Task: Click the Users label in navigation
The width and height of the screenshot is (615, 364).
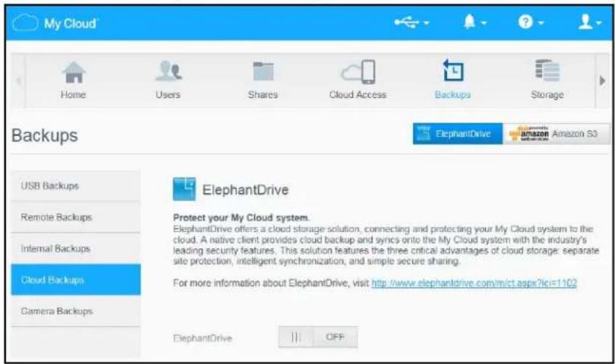Action: click(168, 95)
